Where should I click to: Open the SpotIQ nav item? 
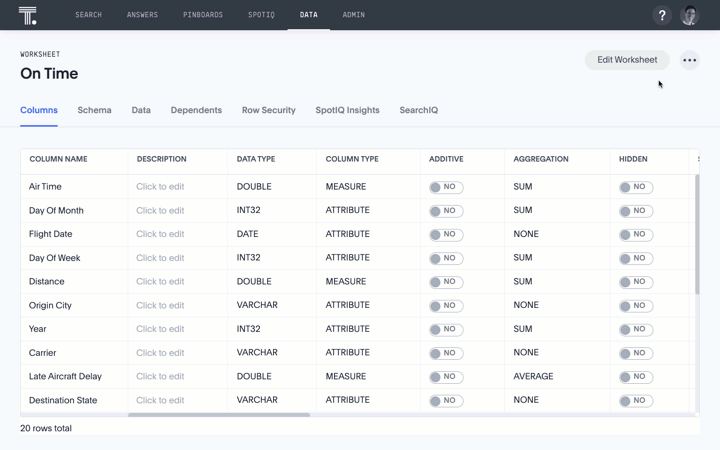point(261,15)
